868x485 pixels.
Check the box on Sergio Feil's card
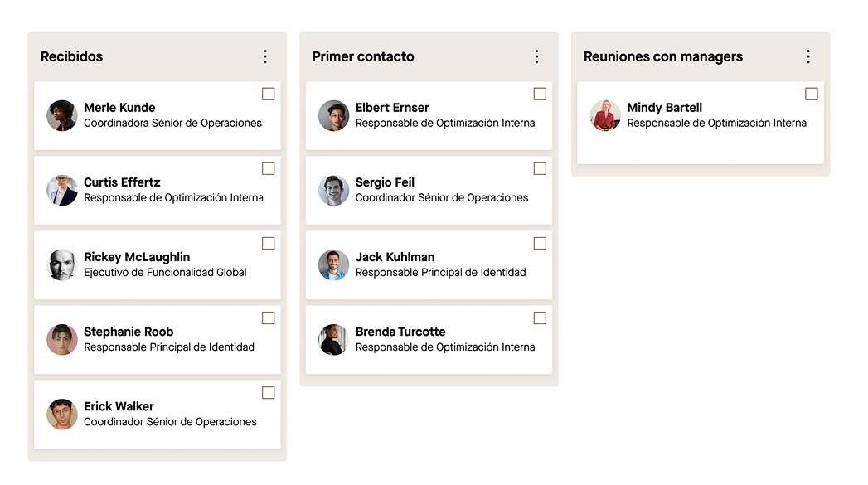540,169
